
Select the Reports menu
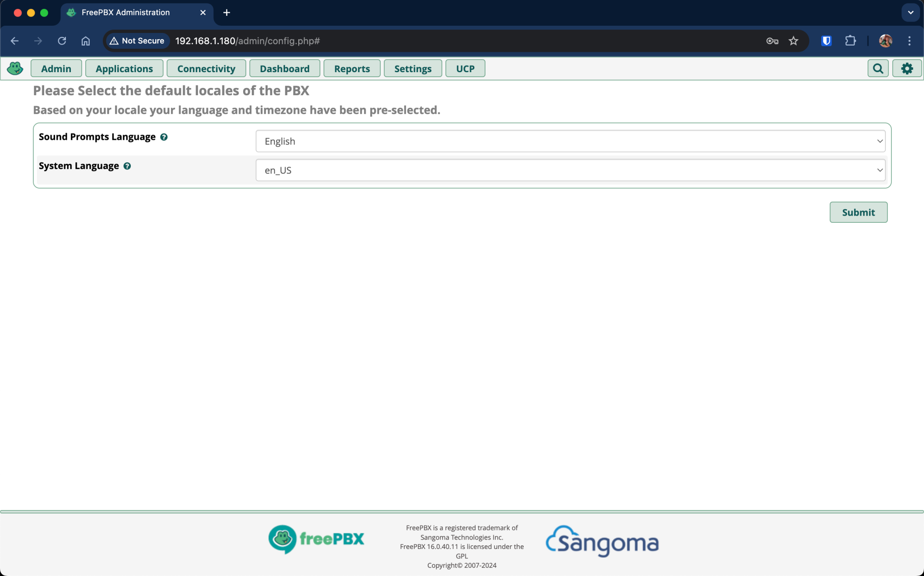351,68
